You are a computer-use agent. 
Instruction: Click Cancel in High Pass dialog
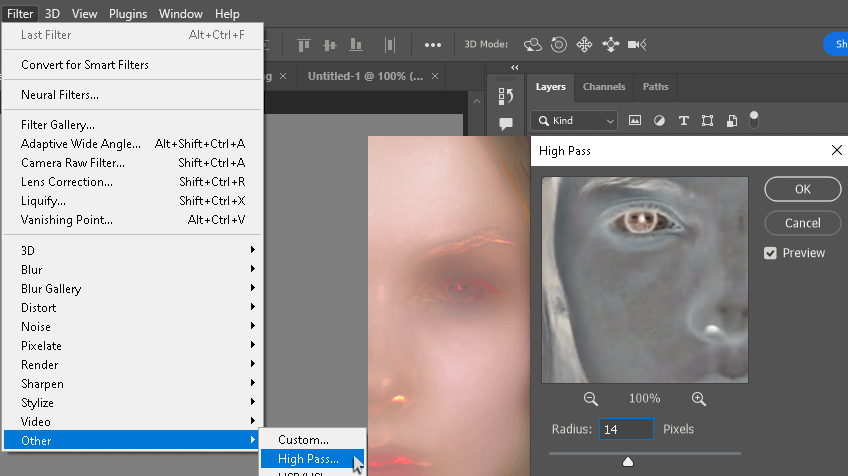803,223
